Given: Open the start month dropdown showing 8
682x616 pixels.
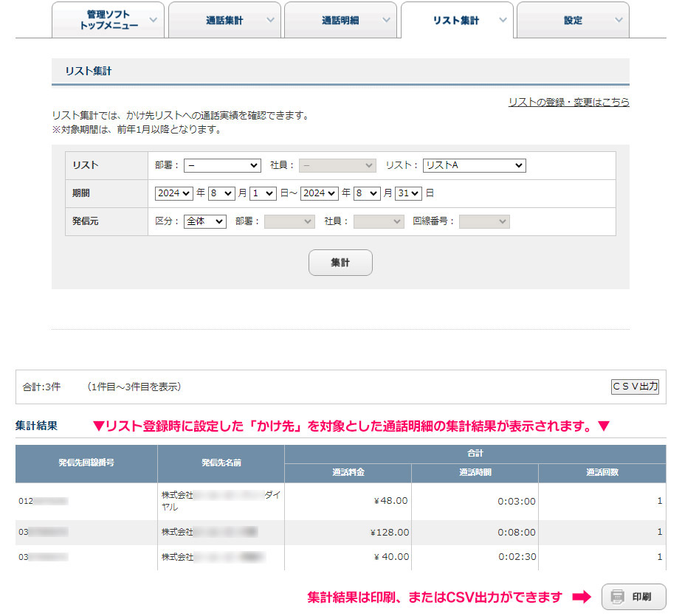Looking at the screenshot, I should [221, 193].
